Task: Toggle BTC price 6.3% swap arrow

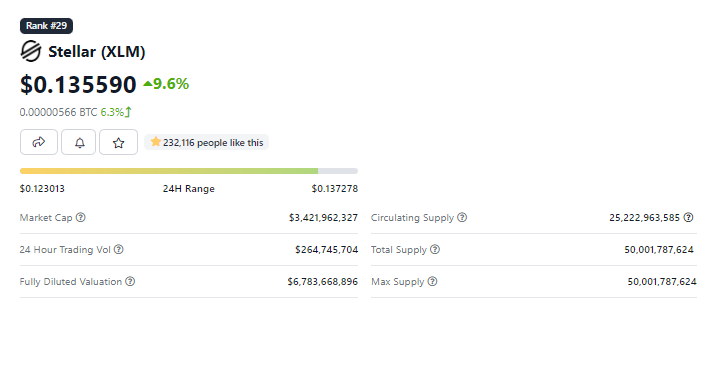Action: click(x=129, y=112)
